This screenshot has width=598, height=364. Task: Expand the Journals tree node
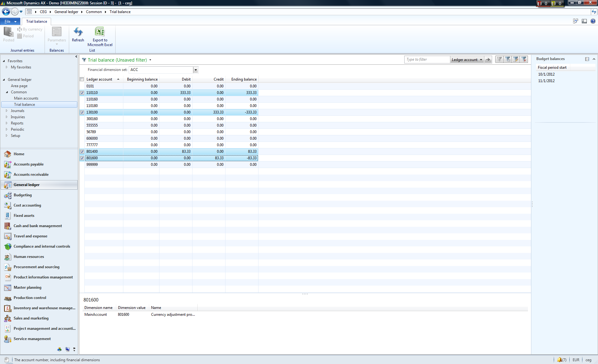point(7,111)
